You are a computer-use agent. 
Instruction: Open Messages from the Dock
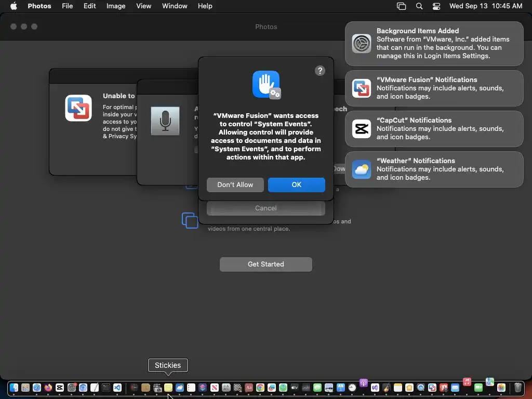pyautogui.click(x=317, y=388)
